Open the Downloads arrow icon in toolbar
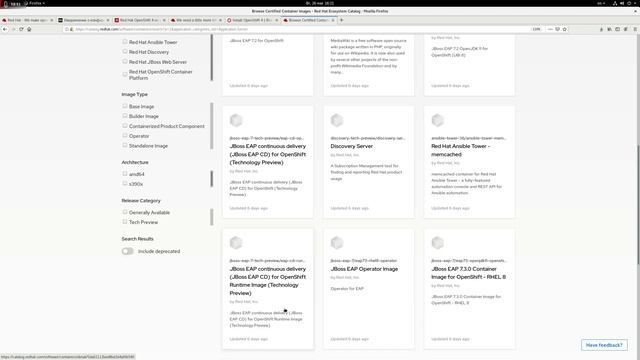The width and height of the screenshot is (640, 360). [x=601, y=29]
